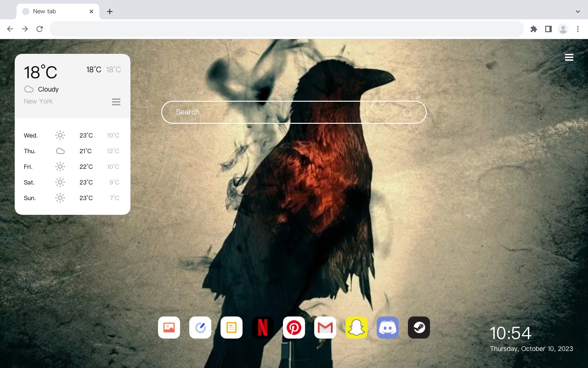588x368 pixels.
Task: Select the Fri. forecast day label
Action: (28, 167)
